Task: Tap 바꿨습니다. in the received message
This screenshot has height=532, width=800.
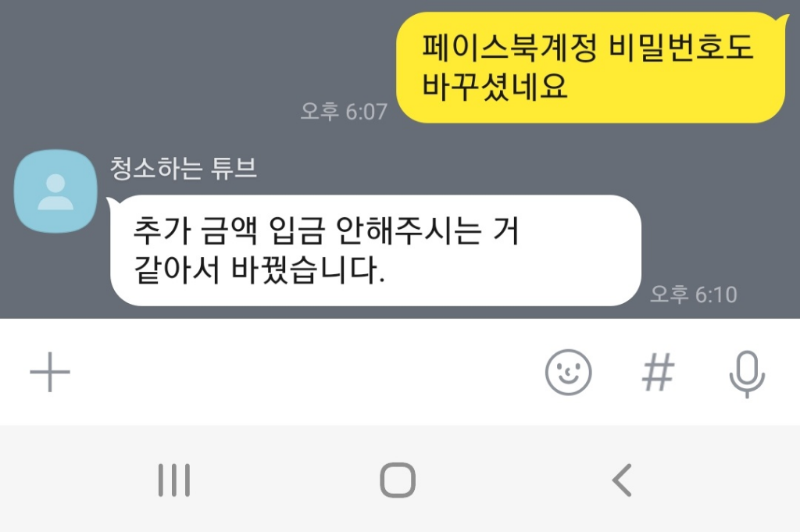Action: tap(308, 270)
